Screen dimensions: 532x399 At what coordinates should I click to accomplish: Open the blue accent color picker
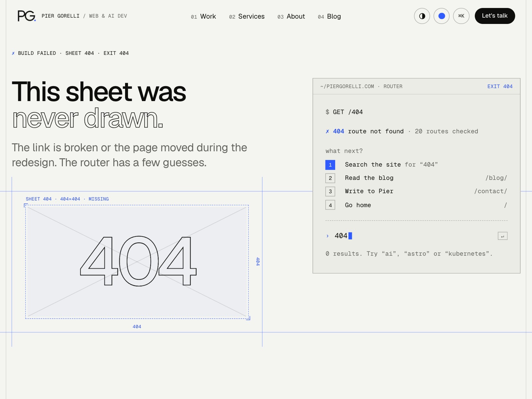pyautogui.click(x=442, y=16)
